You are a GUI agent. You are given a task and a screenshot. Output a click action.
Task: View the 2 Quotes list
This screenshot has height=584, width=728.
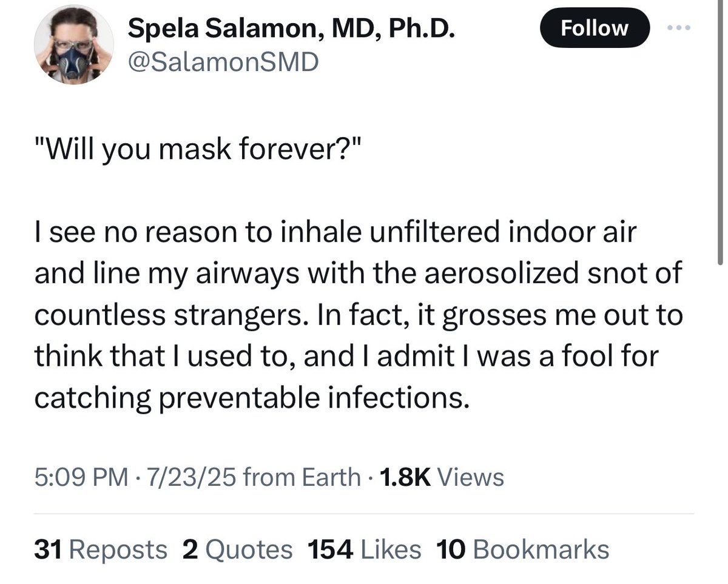pyautogui.click(x=237, y=549)
